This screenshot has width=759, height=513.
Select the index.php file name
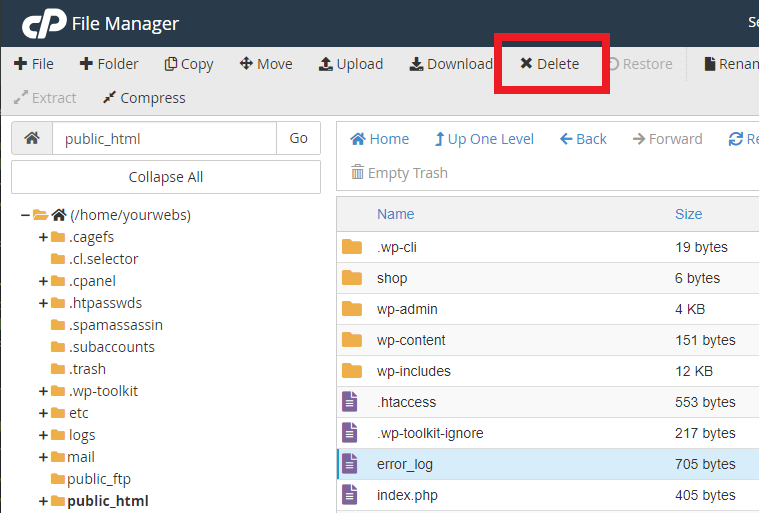click(x=407, y=495)
